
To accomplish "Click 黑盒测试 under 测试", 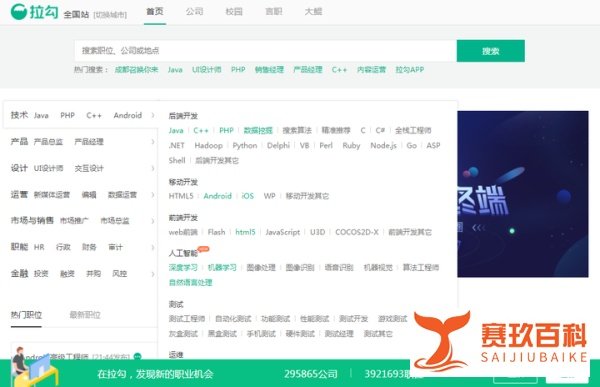I will 222,334.
